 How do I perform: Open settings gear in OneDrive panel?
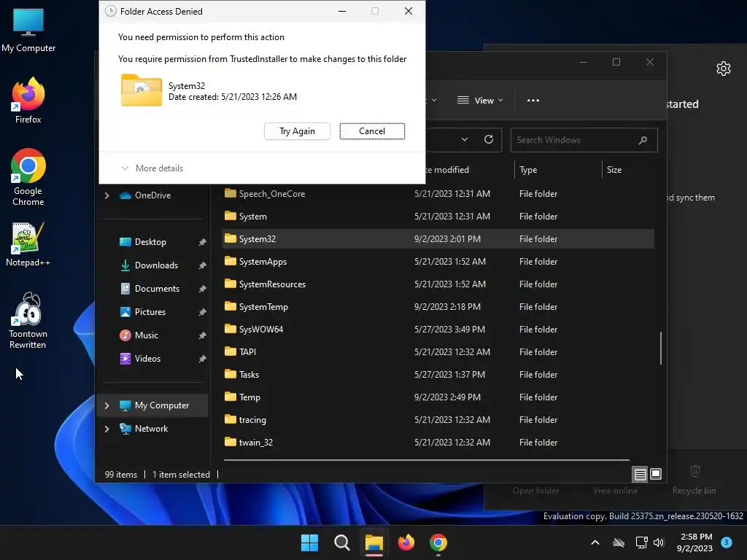point(723,69)
